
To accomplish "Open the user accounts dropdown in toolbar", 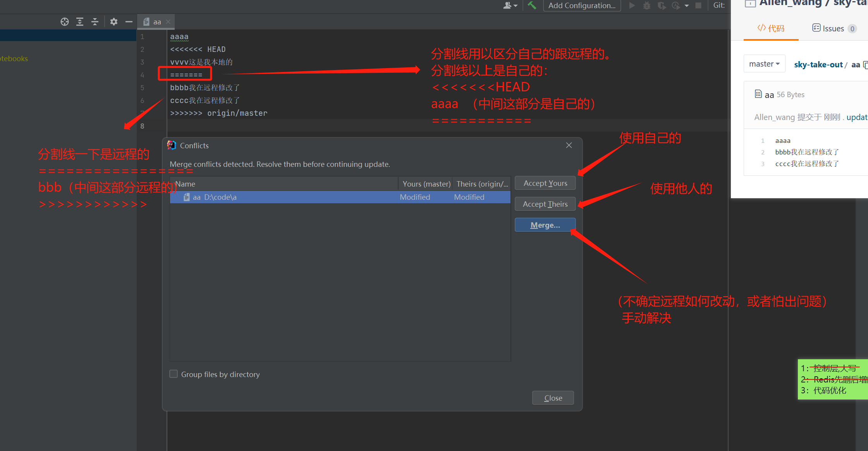I will click(x=510, y=5).
